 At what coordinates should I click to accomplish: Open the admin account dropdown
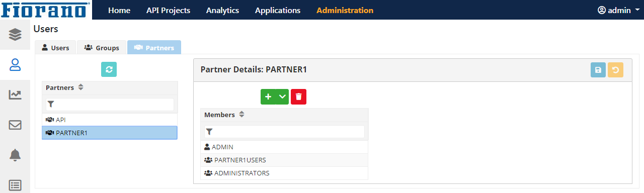pyautogui.click(x=618, y=10)
